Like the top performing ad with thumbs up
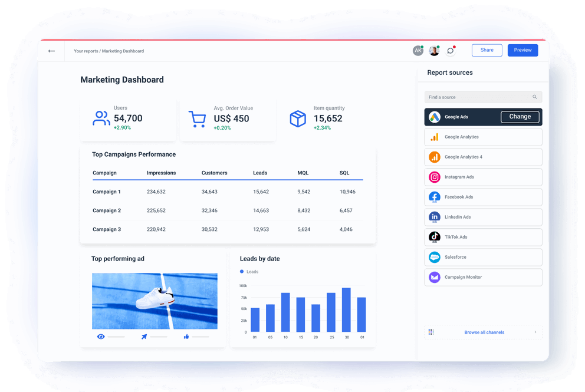This screenshot has height=392, width=585. 186,336
